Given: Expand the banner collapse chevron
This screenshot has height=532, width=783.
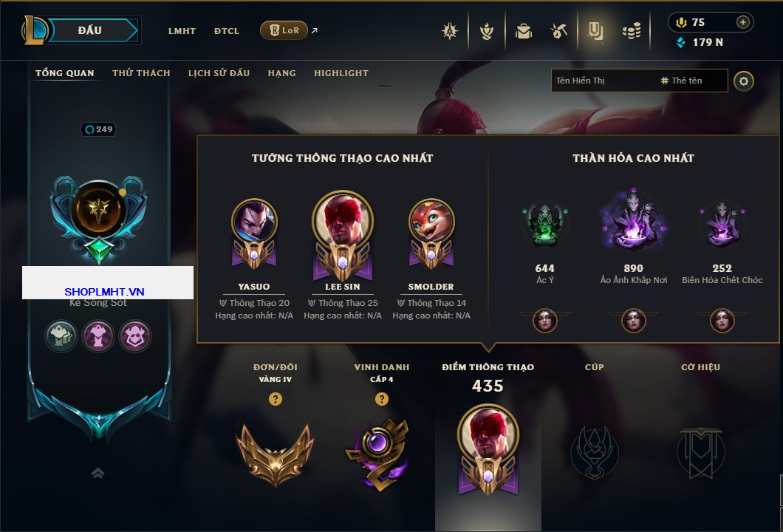Looking at the screenshot, I should point(98,473).
